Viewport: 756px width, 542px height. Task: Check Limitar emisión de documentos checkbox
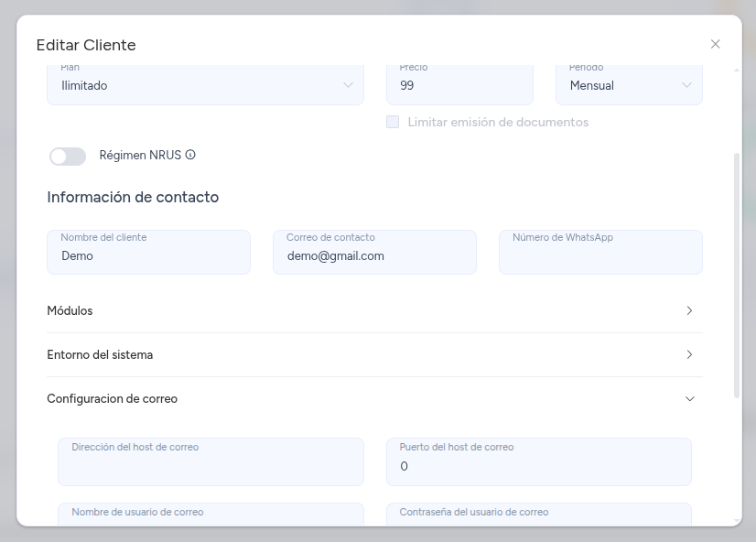[x=393, y=122]
